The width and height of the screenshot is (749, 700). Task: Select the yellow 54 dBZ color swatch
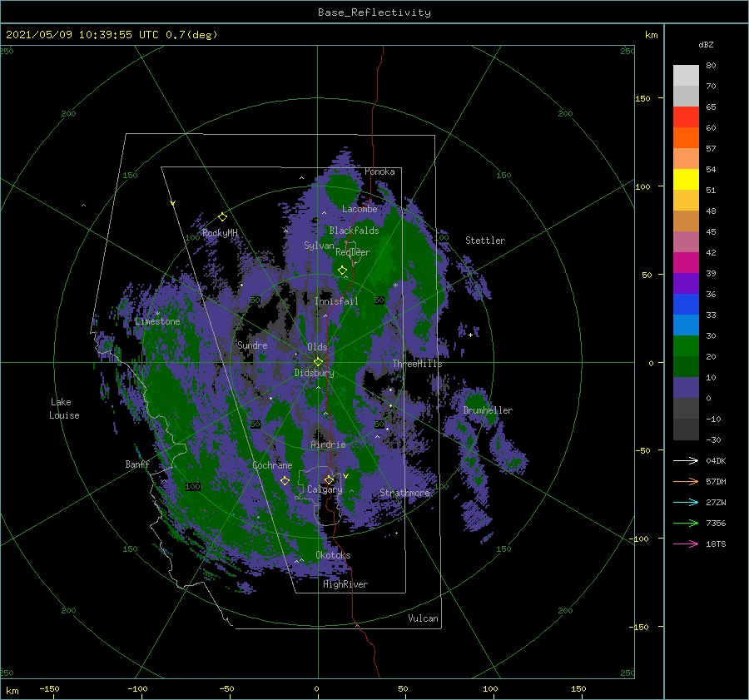(686, 179)
